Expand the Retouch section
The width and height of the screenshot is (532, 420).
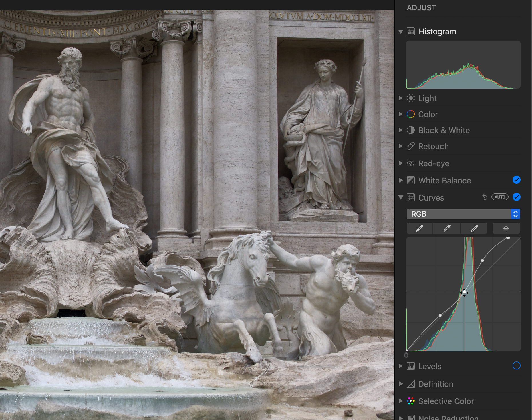(x=401, y=146)
